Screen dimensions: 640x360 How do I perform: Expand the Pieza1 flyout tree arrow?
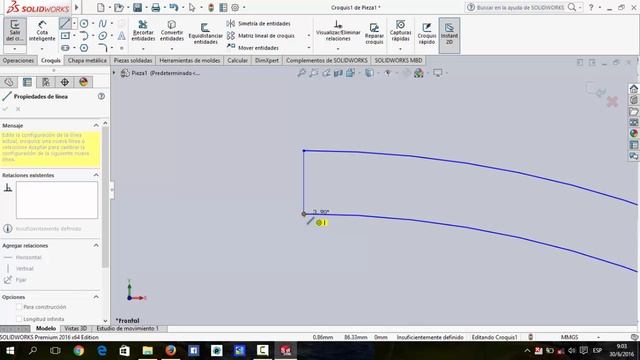tap(114, 73)
